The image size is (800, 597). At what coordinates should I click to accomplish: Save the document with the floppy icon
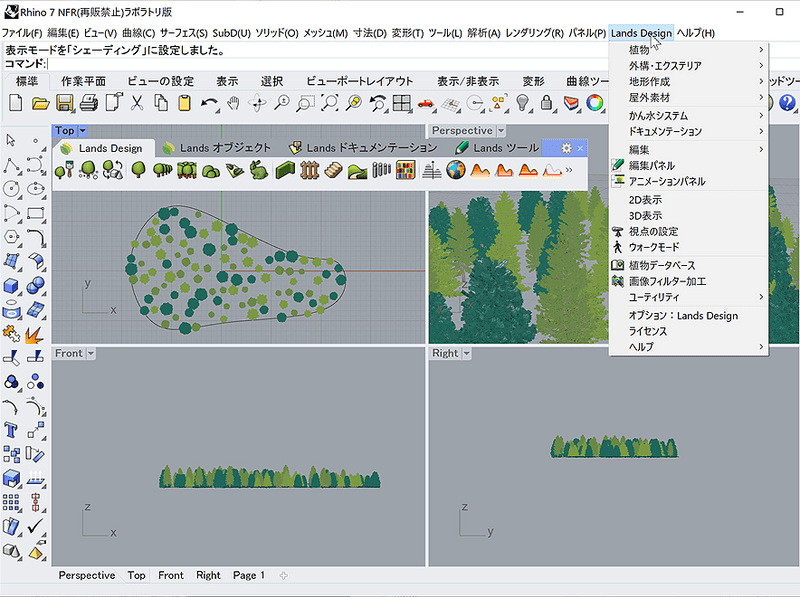[65, 103]
